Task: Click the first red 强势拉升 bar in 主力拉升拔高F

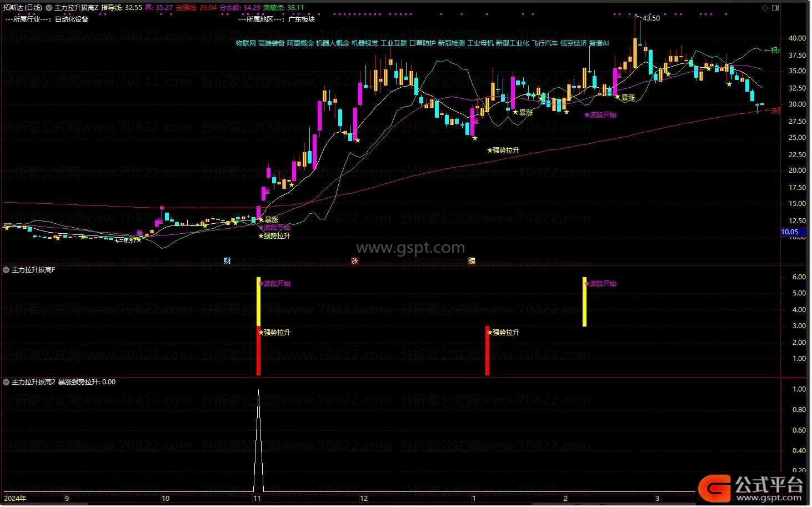Action: (258, 350)
